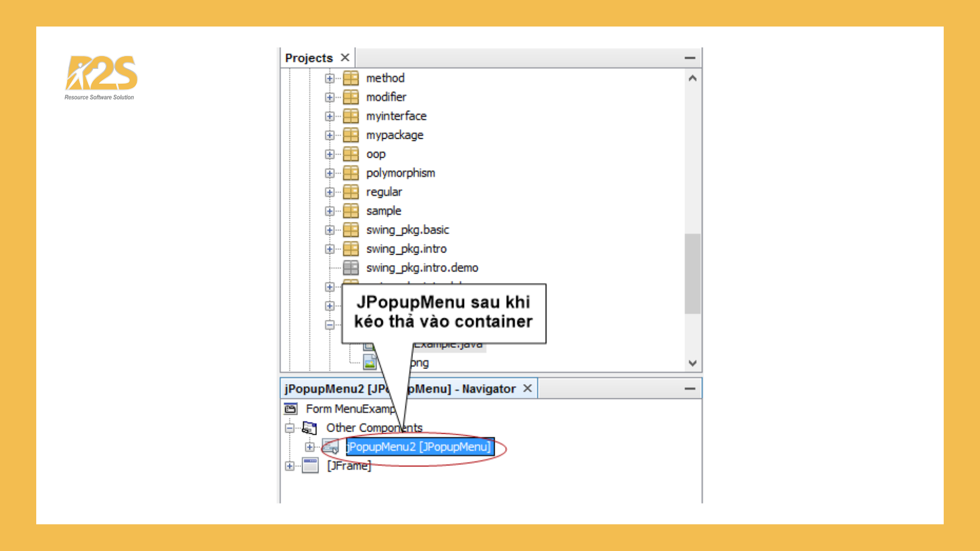Select the mypackage tree item
This screenshot has height=551, width=980.
(x=395, y=135)
